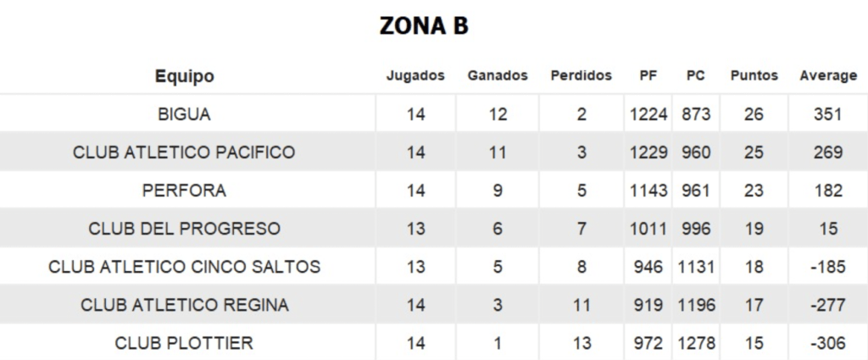Click CLUB DEL PROGRESO team name
Screen dimensions: 868x360
tap(184, 229)
